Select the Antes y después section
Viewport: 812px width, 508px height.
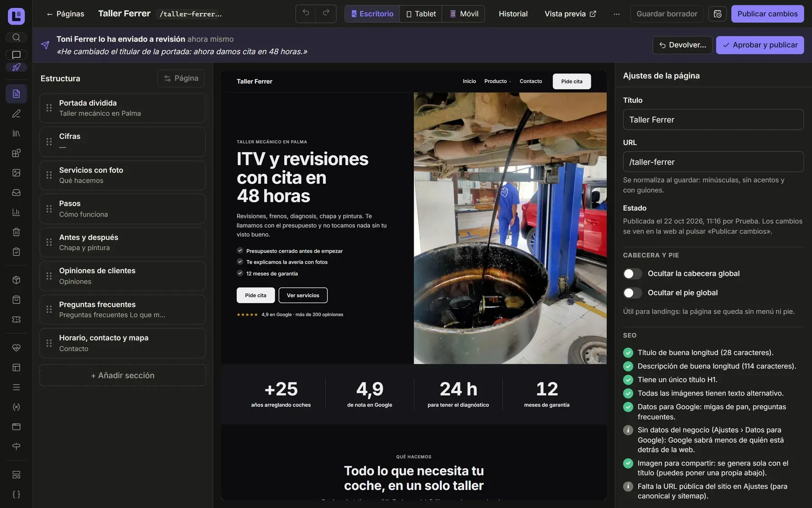point(123,242)
